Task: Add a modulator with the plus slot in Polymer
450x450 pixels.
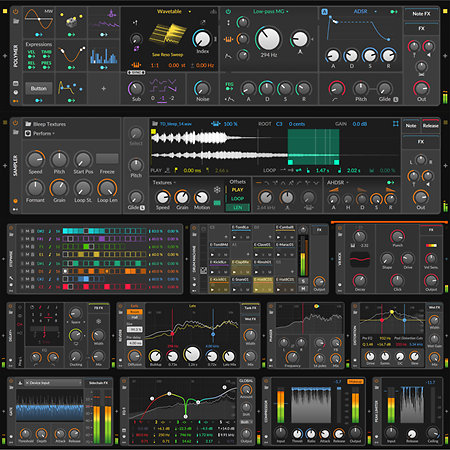Action: [x=104, y=89]
